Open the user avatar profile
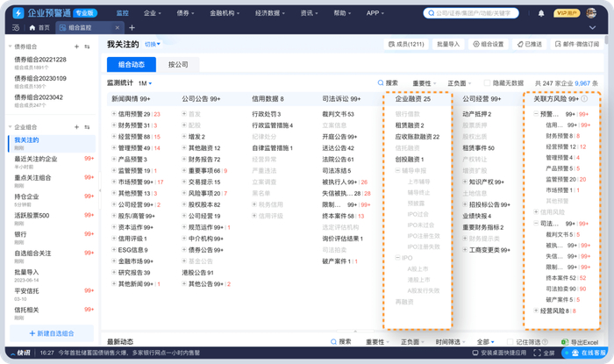This screenshot has width=614, height=364. pyautogui.click(x=593, y=13)
